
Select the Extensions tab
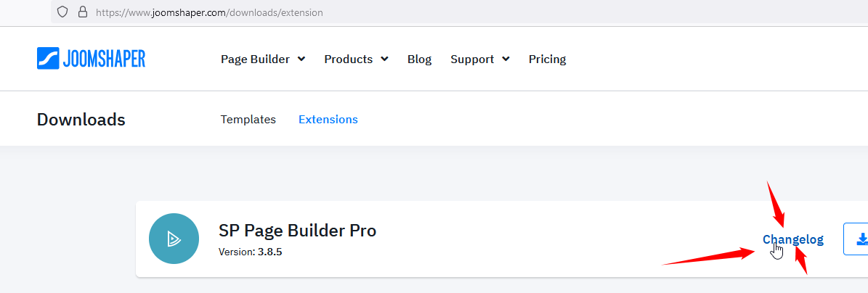point(328,119)
